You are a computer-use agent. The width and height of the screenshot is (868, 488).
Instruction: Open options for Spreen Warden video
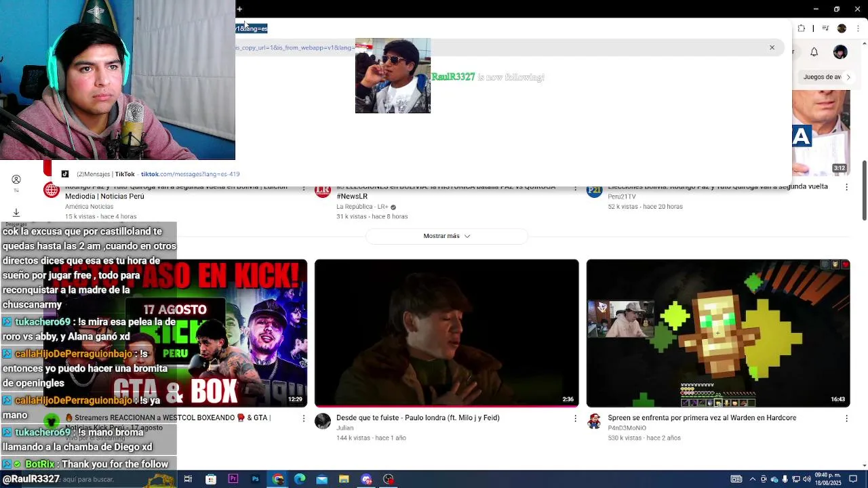846,418
